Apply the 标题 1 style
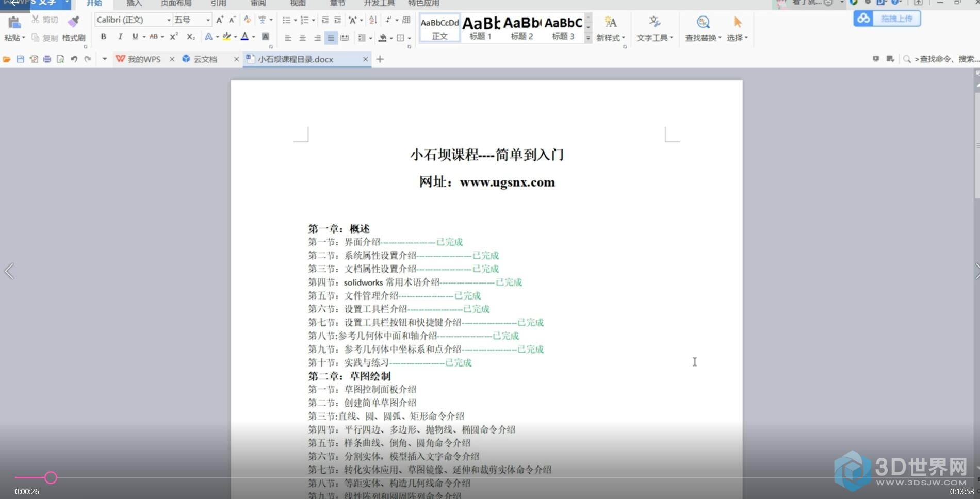 coord(481,28)
